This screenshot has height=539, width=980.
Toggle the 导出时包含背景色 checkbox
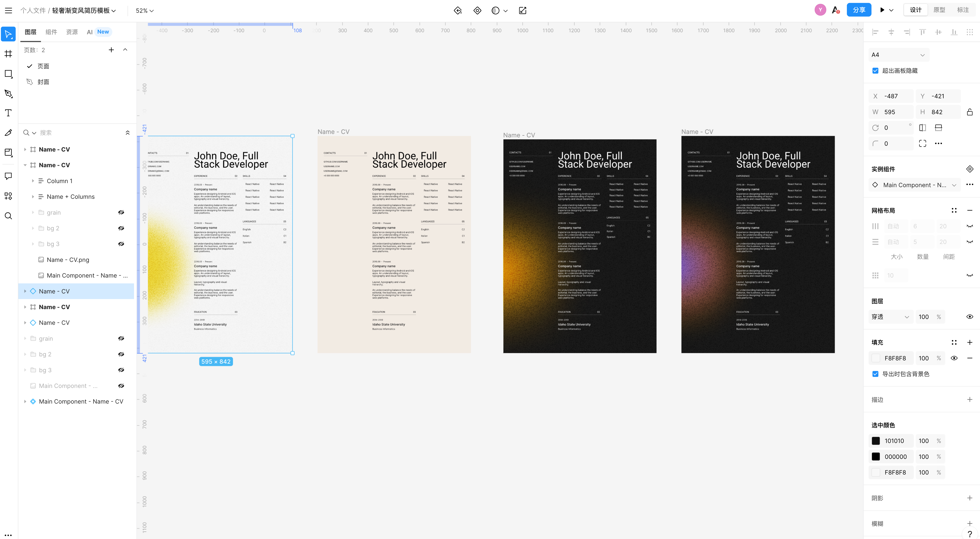tap(875, 374)
